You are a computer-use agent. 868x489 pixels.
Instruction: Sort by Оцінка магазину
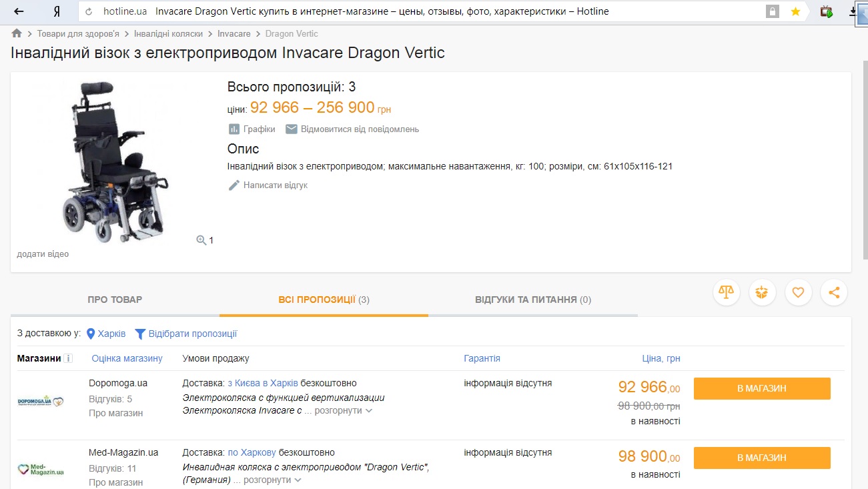127,358
